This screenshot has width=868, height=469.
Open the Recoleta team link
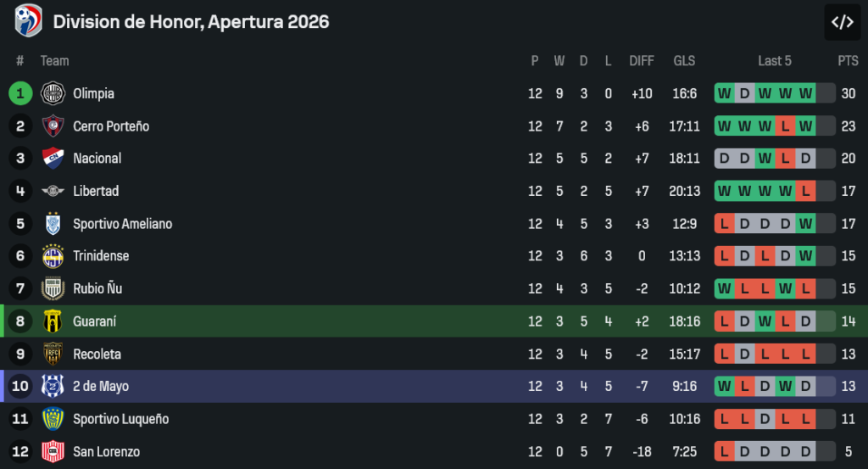pyautogui.click(x=97, y=354)
